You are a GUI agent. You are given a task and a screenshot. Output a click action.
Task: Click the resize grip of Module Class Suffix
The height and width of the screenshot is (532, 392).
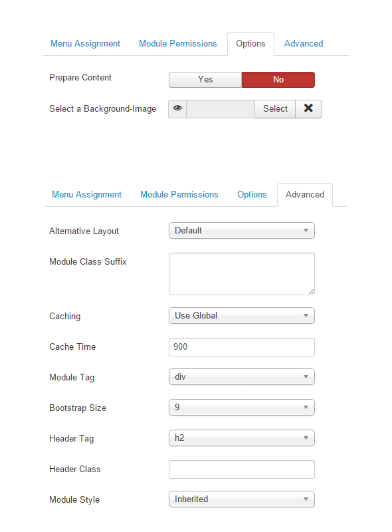tap(312, 291)
